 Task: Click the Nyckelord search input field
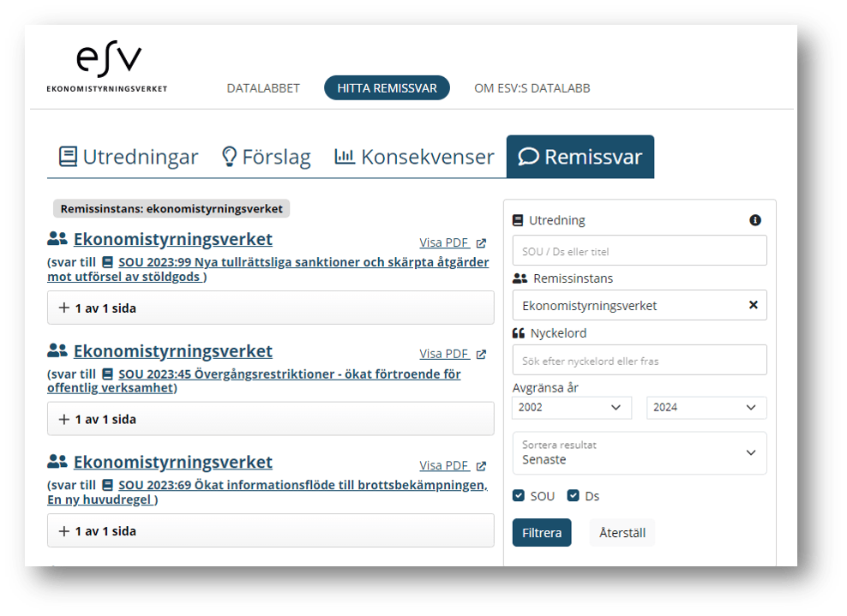[x=639, y=361]
